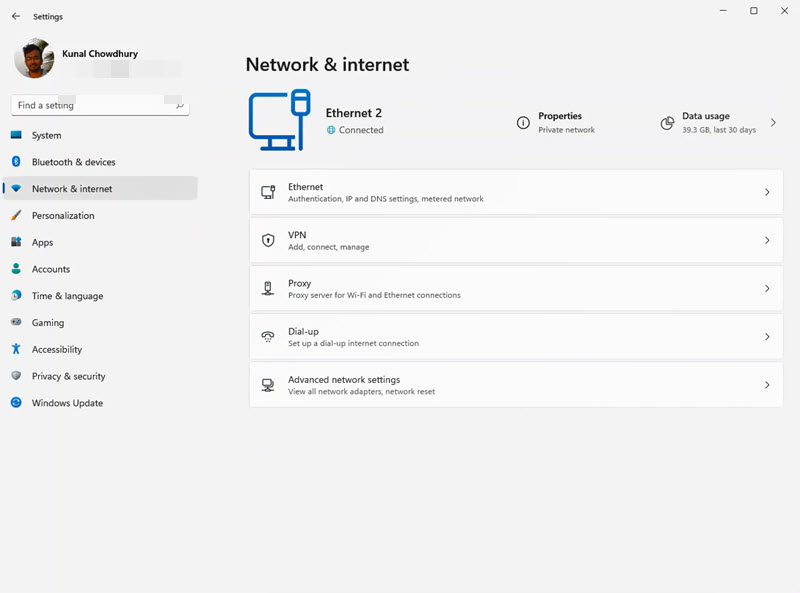Click the Windows Update sync icon
The height and width of the screenshot is (593, 800).
pyautogui.click(x=16, y=402)
